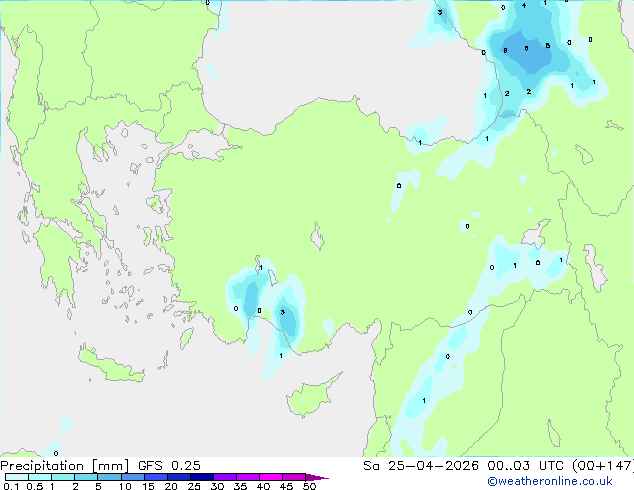The image size is (634, 490).
Task: Click the '00..03 UTC' time range text
Action: [x=526, y=466]
